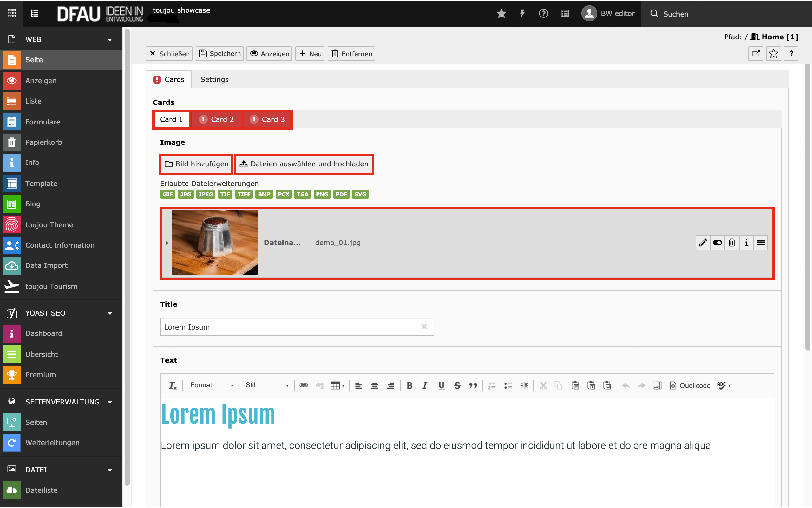This screenshot has width=812, height=508.
Task: Toggle underline formatting
Action: coord(441,386)
